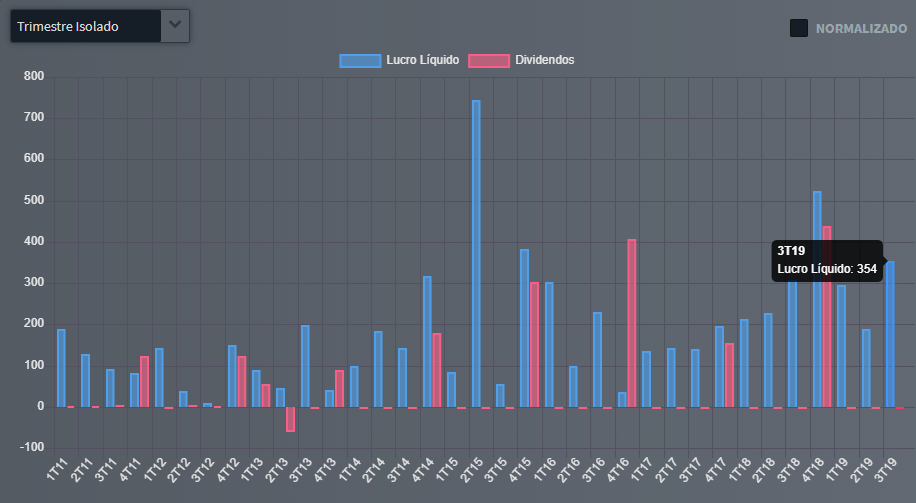Open the Trimestre Isolado dropdown
Viewport: 916px width, 503px height.
click(x=85, y=26)
